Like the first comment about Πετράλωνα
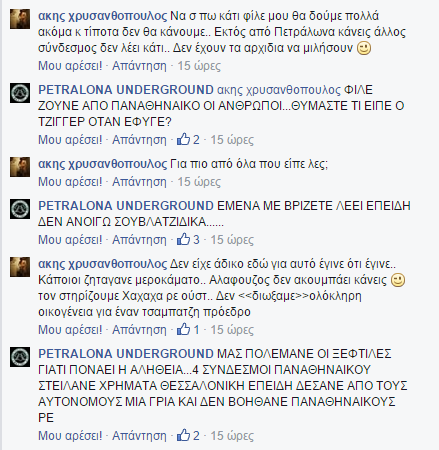This screenshot has height=450, width=439. click(x=70, y=66)
